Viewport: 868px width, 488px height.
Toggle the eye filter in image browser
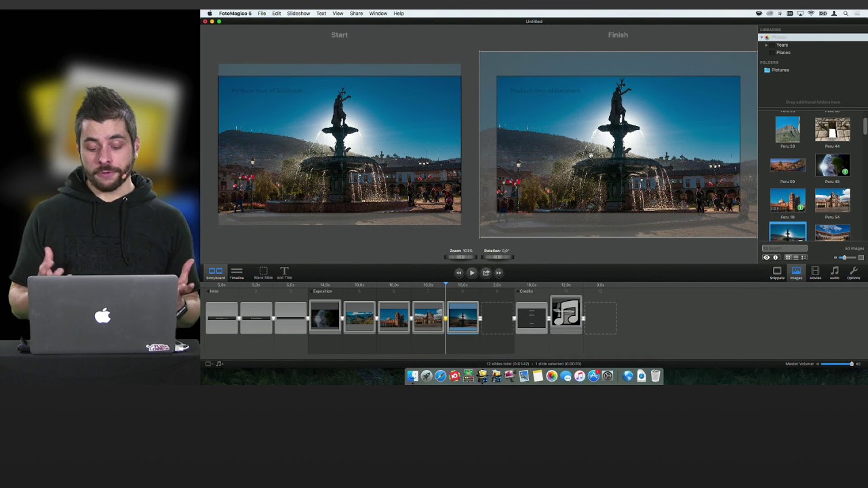767,258
